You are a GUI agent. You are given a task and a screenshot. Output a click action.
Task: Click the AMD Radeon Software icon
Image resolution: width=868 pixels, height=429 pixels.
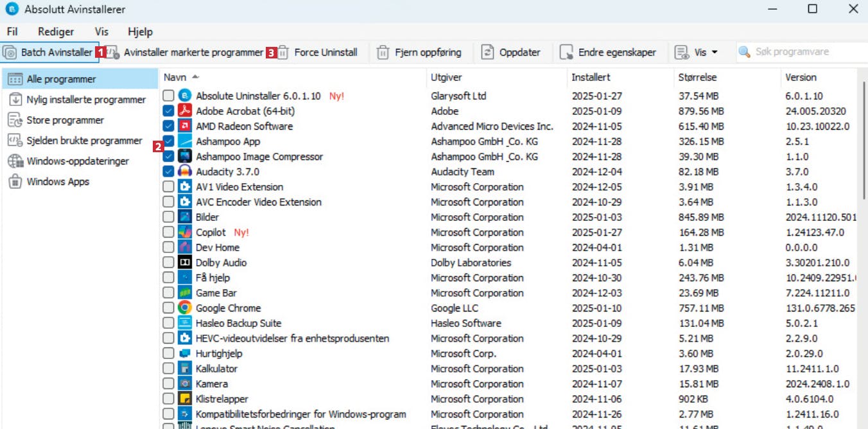185,126
